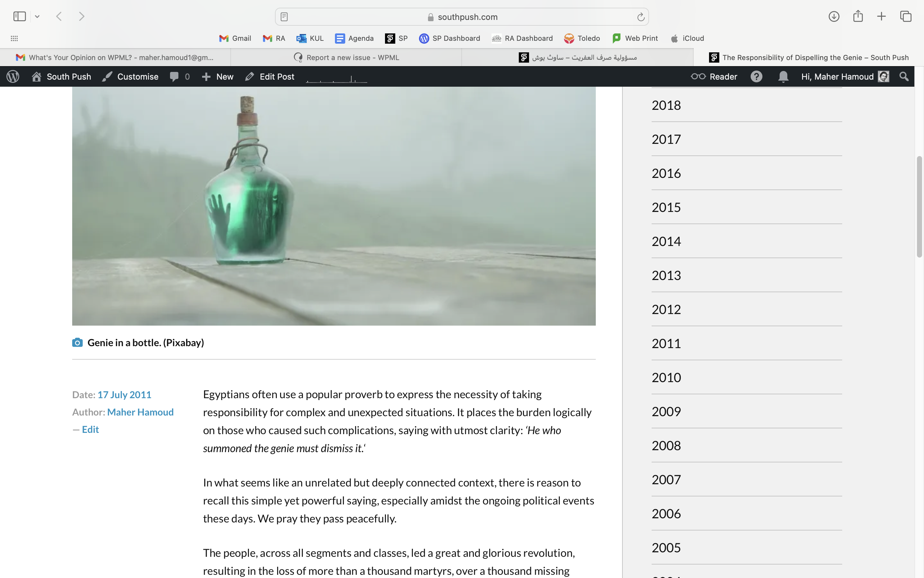Image resolution: width=924 pixels, height=578 pixels.
Task: Open the 2006 archive link
Action: [666, 513]
